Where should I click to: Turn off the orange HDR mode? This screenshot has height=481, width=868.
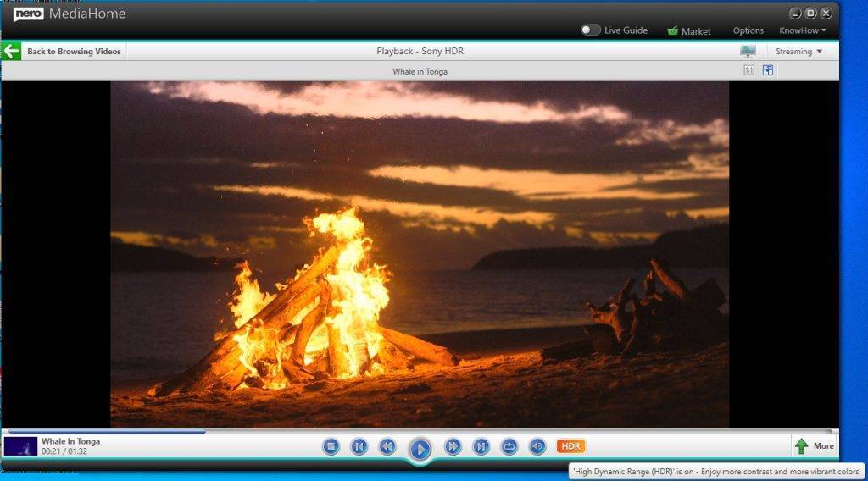tap(570, 446)
